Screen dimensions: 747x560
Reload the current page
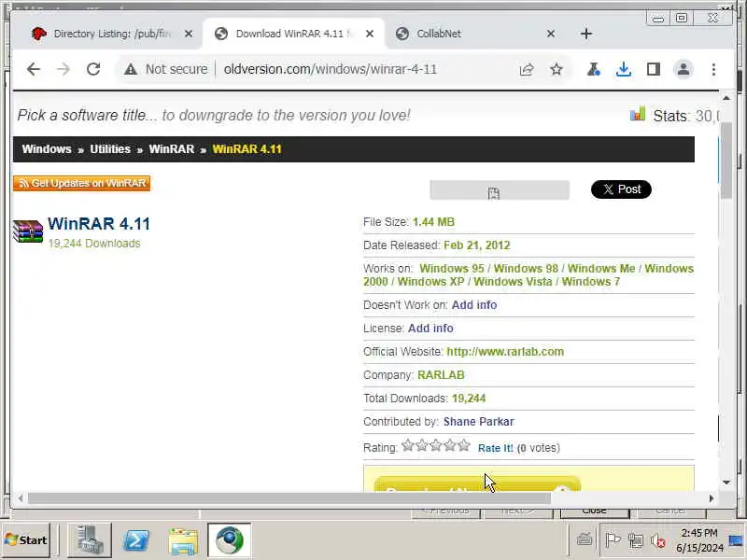93,69
